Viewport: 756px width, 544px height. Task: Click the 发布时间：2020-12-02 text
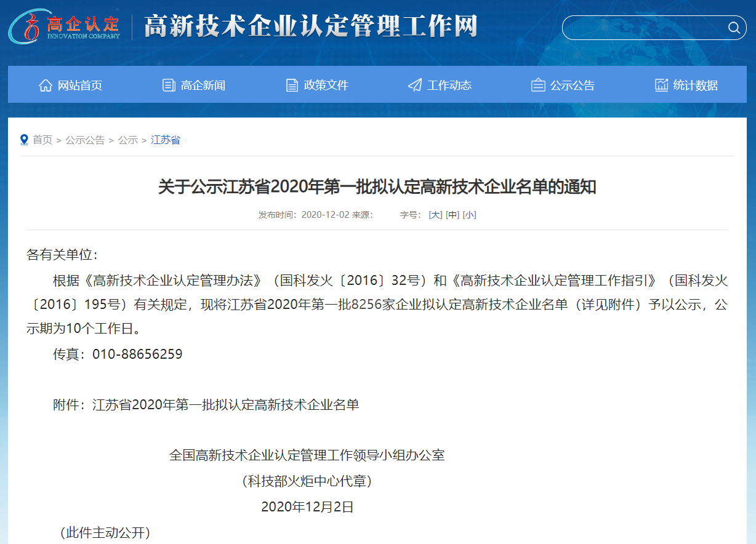[304, 215]
